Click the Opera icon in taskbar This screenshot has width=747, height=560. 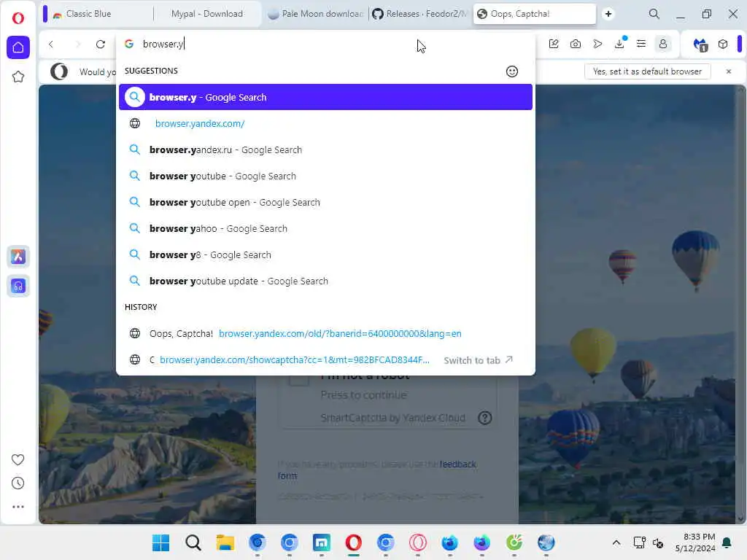[x=354, y=542]
